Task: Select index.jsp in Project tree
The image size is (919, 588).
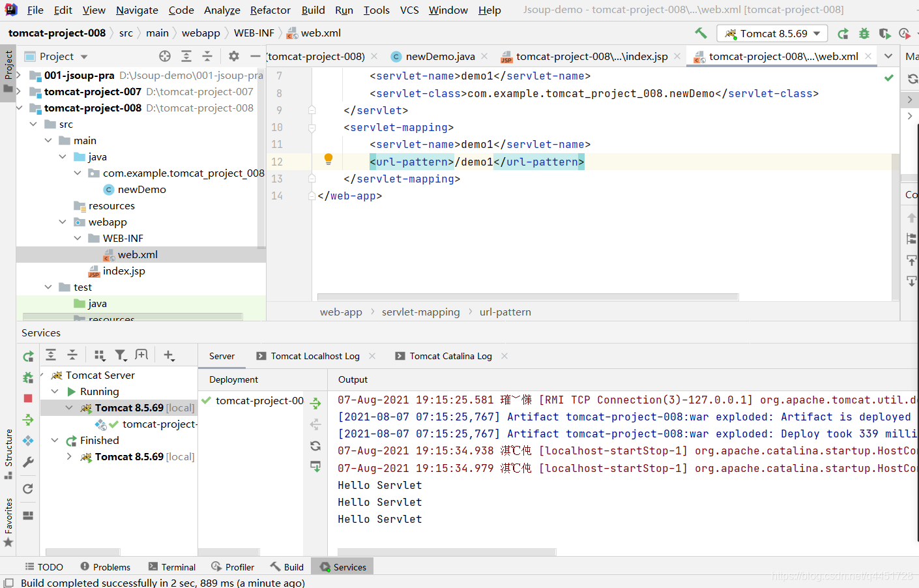Action: click(124, 271)
